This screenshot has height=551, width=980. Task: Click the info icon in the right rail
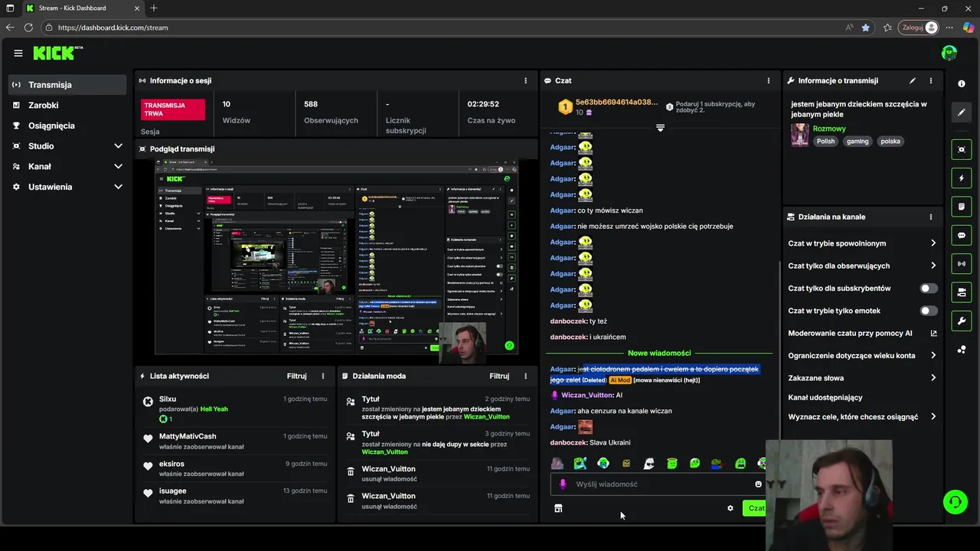pos(962,83)
